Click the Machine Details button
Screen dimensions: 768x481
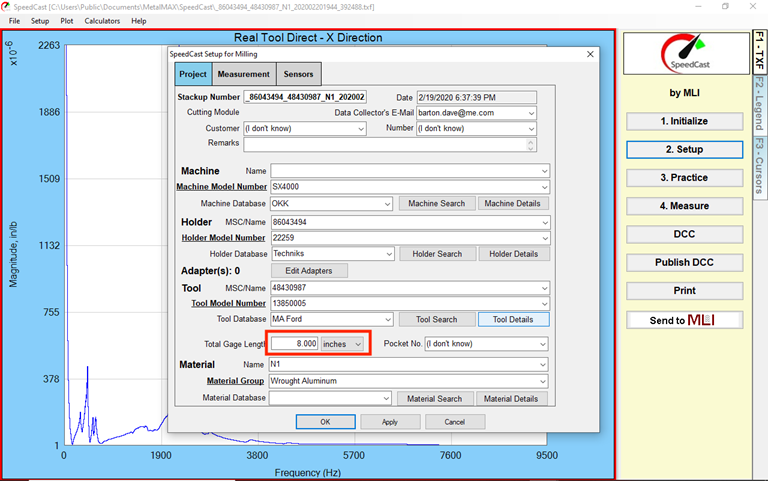click(x=512, y=203)
